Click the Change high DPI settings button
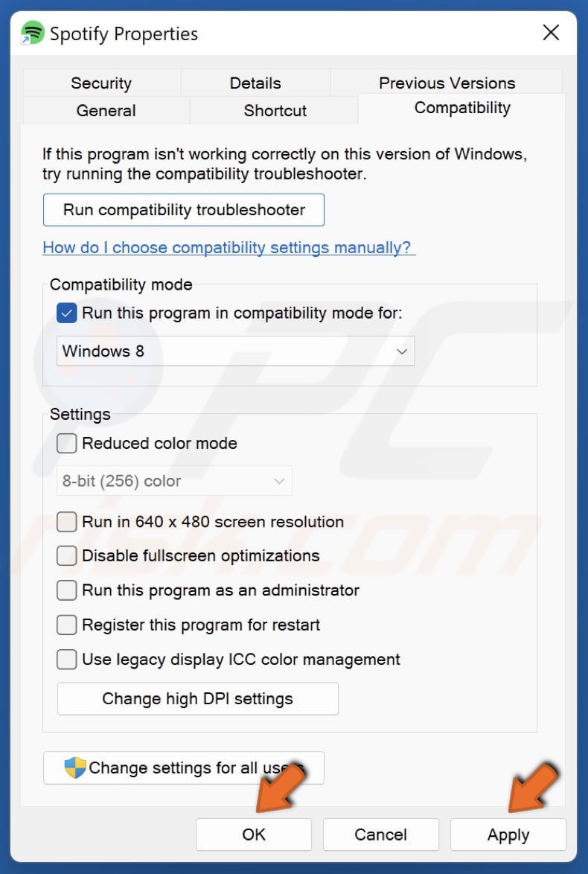The image size is (588, 874). [197, 698]
